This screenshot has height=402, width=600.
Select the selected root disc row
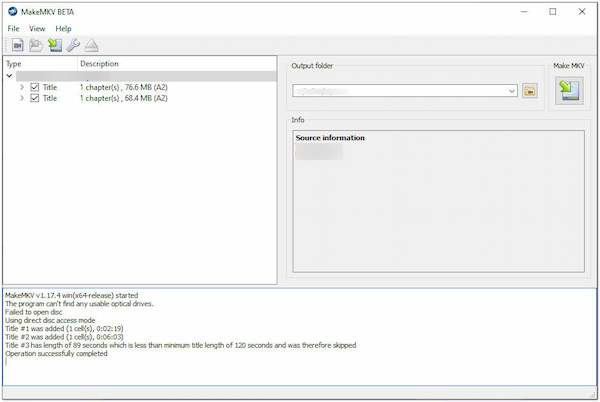click(146, 76)
